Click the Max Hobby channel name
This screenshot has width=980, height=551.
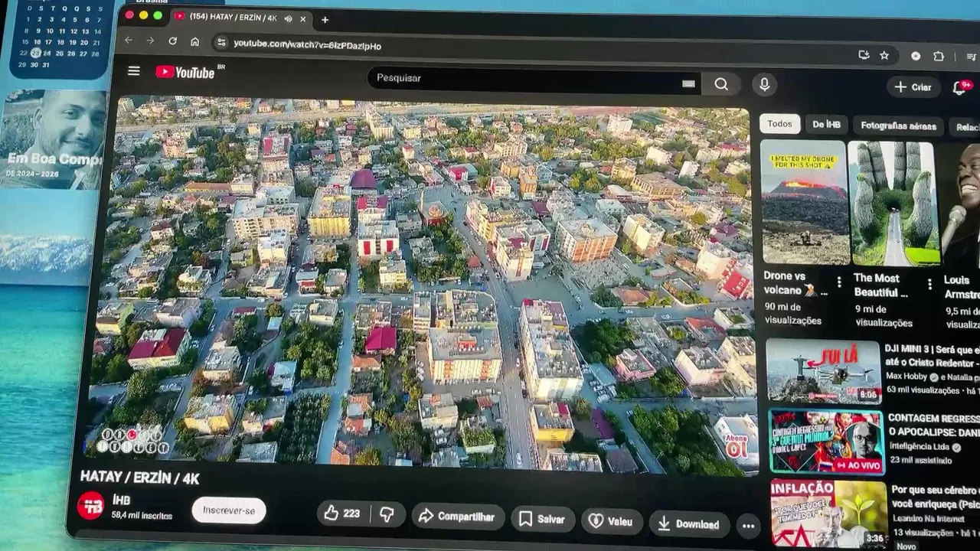[906, 377]
